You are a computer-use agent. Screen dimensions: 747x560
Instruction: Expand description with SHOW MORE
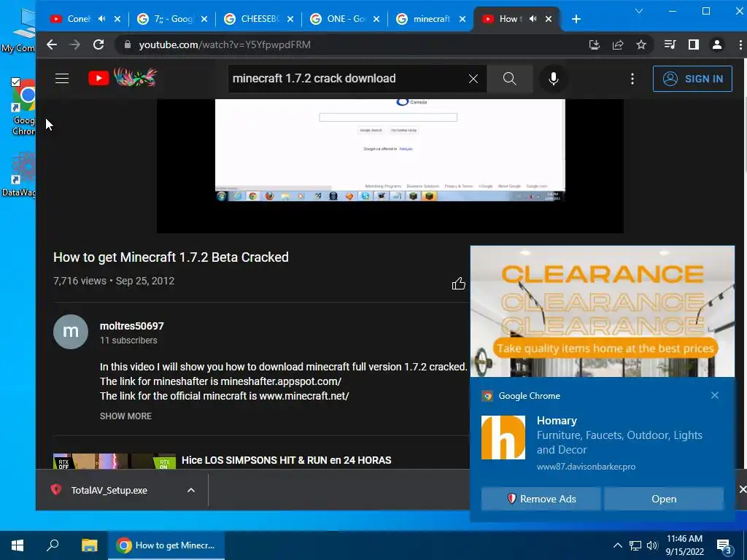tap(125, 416)
